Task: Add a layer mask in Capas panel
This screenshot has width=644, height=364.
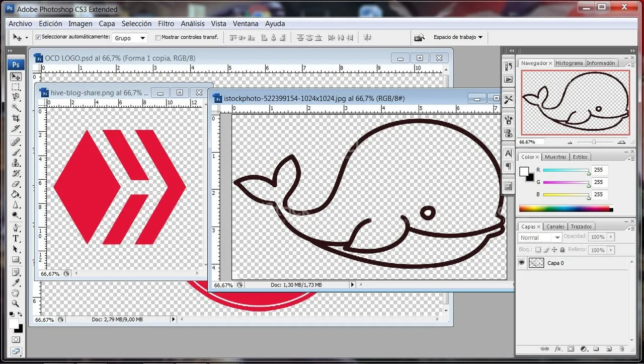Action: pyautogui.click(x=571, y=348)
